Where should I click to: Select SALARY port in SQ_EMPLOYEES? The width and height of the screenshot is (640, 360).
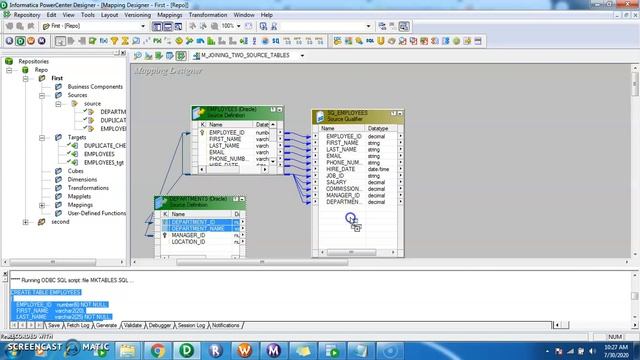336,182
